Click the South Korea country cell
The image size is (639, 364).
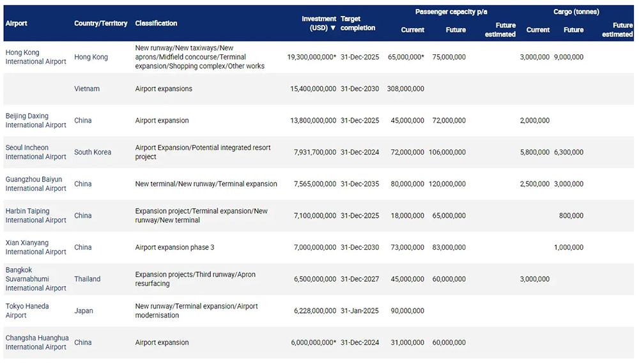click(x=93, y=152)
